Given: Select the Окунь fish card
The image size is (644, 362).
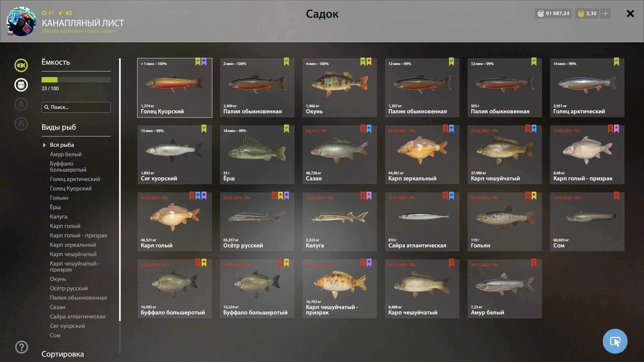Looking at the screenshot, I should 339,88.
